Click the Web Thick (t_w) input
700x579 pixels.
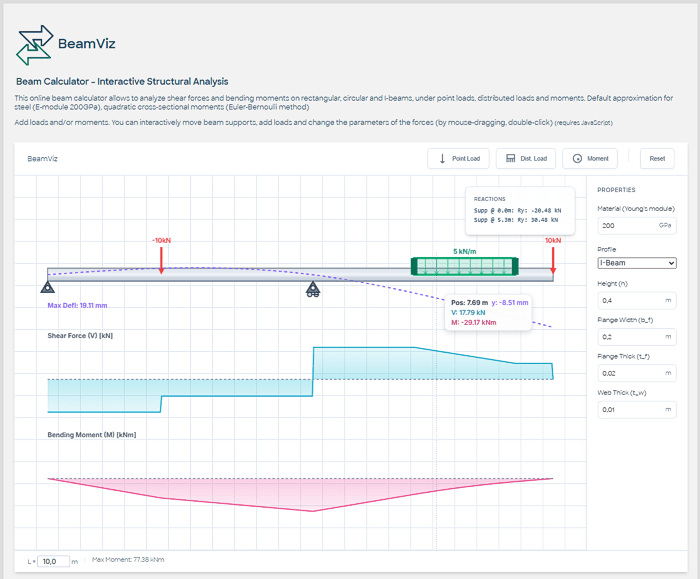point(629,409)
